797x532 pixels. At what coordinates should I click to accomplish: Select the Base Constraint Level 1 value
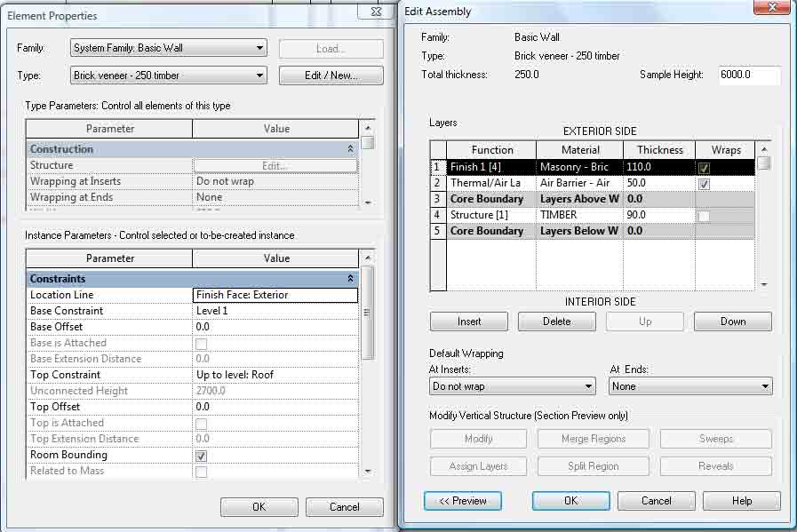275,311
